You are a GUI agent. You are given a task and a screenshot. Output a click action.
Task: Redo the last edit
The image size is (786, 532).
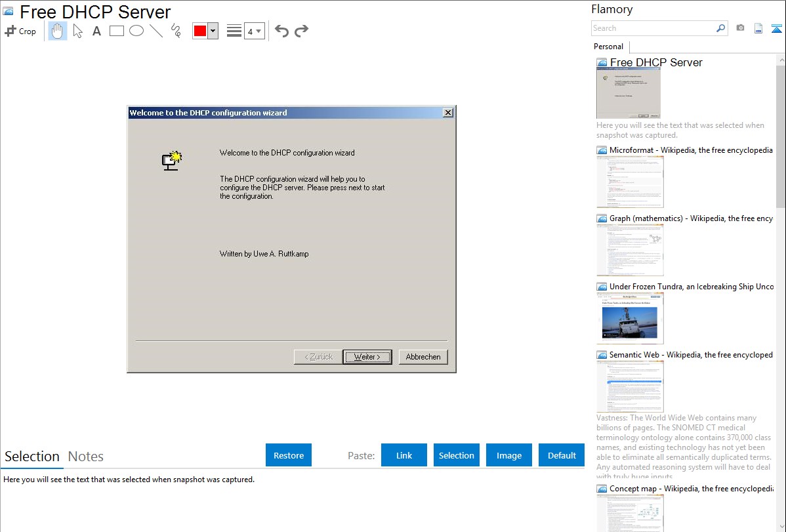pyautogui.click(x=301, y=31)
